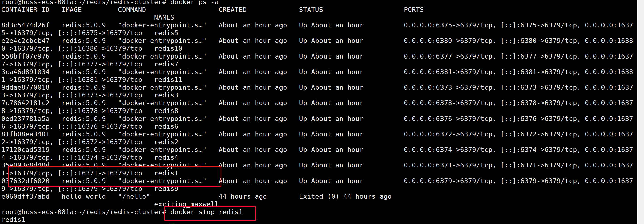The height and width of the screenshot is (224, 644).
Task: Click container name redis3
Action: click(166, 95)
